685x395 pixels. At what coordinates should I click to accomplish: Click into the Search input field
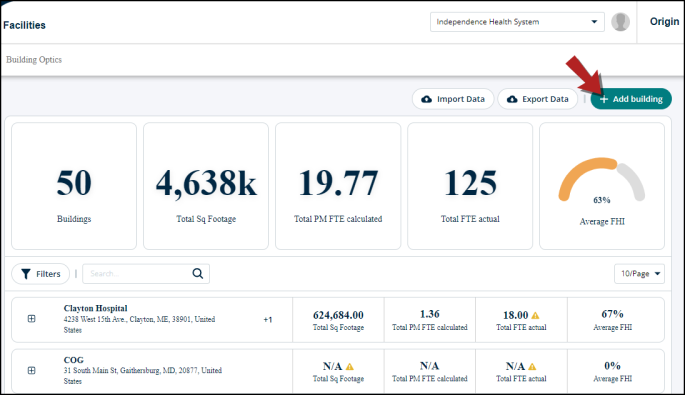point(137,274)
